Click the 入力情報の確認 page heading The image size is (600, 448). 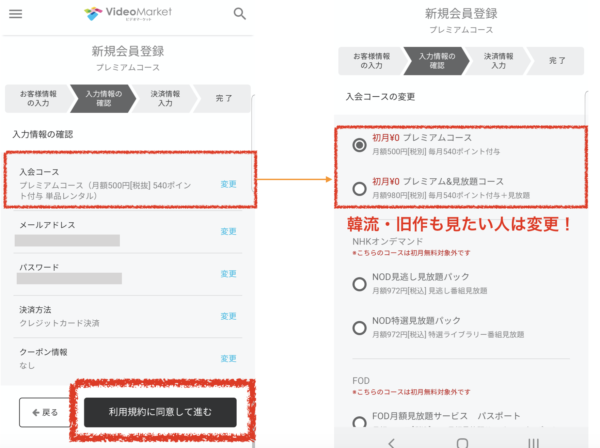point(42,134)
